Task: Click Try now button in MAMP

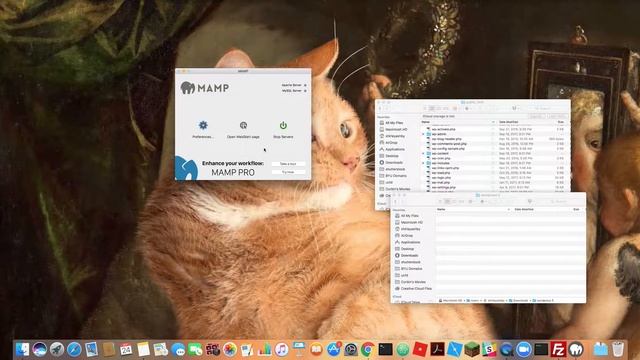Action: [x=288, y=172]
